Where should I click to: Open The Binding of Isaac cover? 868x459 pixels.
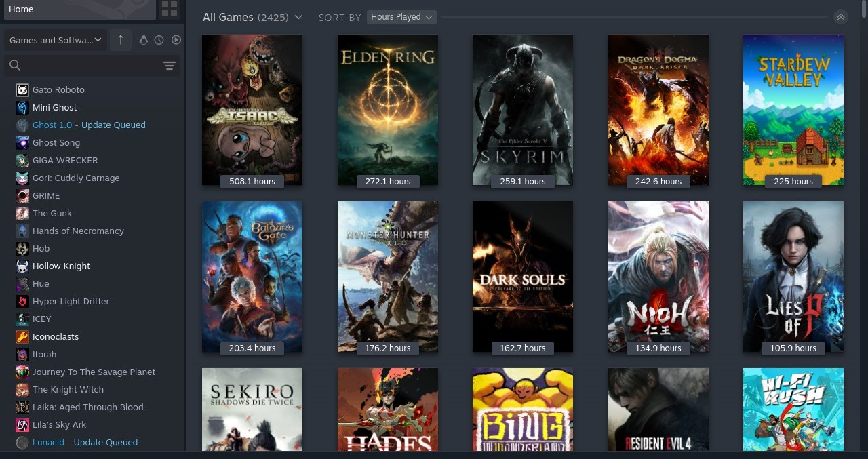pos(252,110)
